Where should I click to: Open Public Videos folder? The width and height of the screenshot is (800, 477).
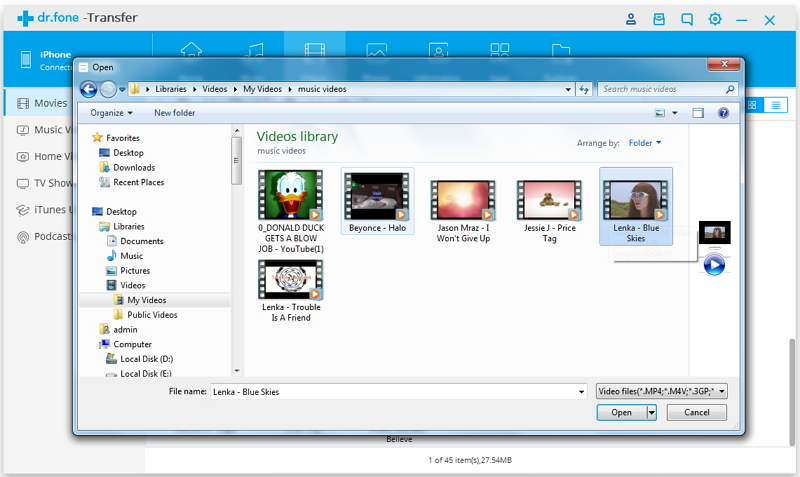click(x=145, y=315)
